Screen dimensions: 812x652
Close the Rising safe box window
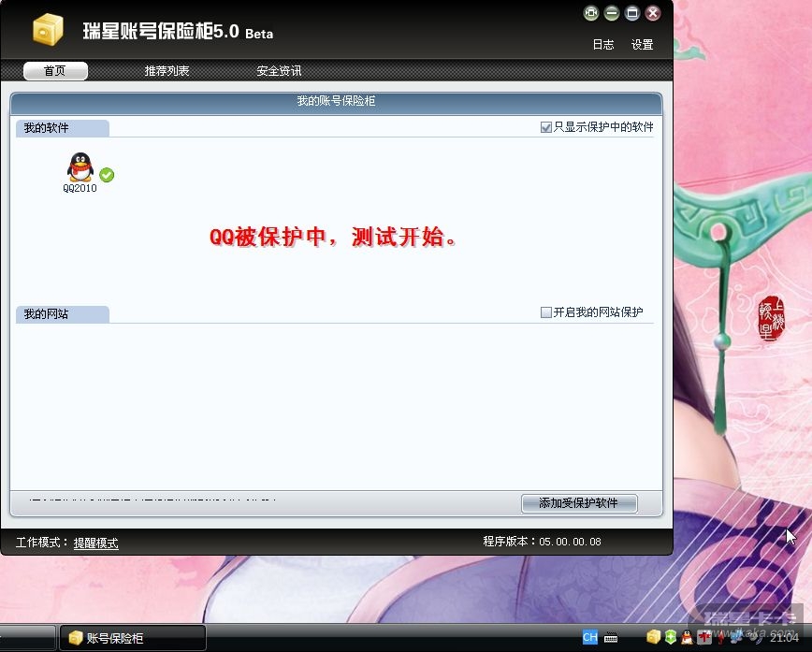(x=653, y=13)
